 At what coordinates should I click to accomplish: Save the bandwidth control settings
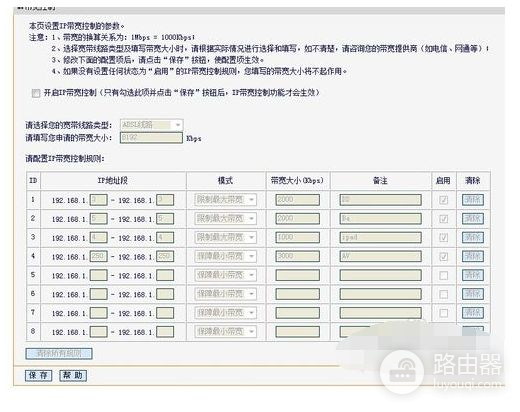38,375
